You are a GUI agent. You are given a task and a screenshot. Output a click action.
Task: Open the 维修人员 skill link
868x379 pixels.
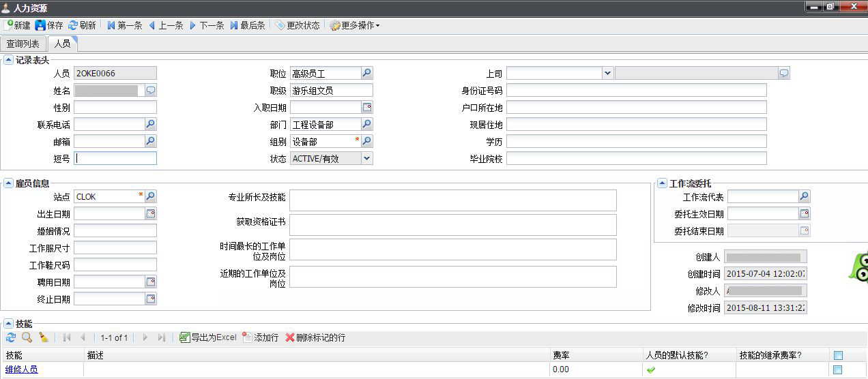[x=22, y=369]
